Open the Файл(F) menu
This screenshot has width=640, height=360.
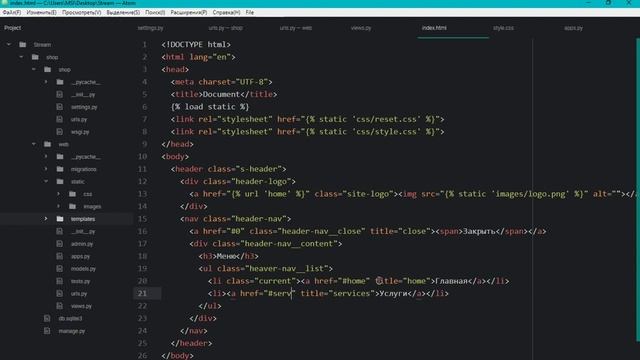click(11, 13)
